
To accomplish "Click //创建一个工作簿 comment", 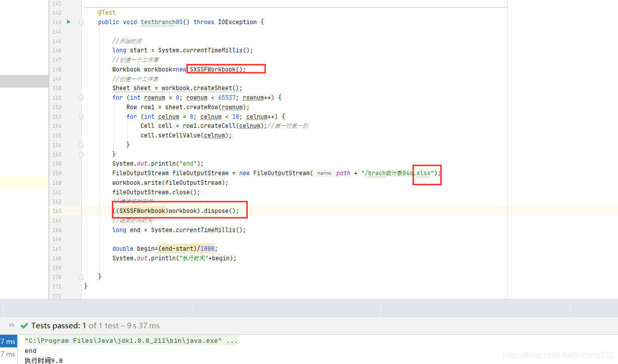I will pyautogui.click(x=135, y=60).
